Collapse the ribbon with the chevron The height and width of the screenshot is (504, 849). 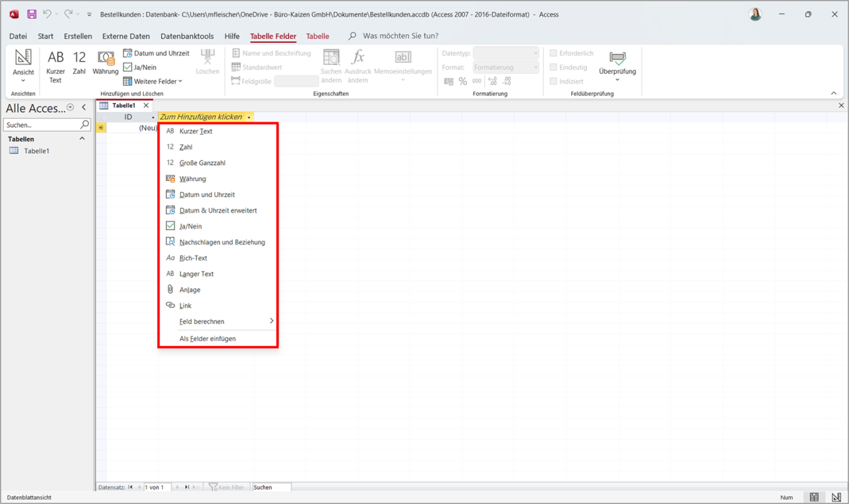click(x=834, y=94)
